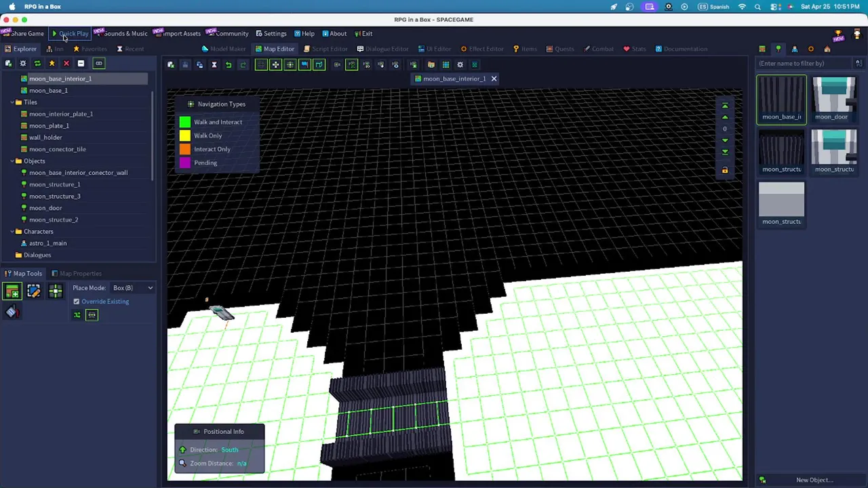Image resolution: width=868 pixels, height=488 pixels.
Task: Click the save icon in map toolbar
Action: coord(185,65)
